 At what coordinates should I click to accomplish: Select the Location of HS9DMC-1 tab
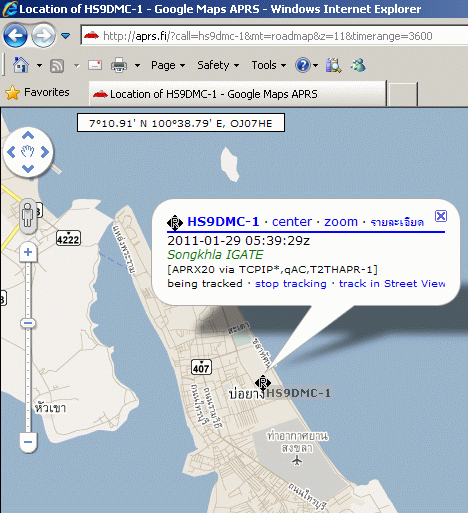tap(237, 94)
